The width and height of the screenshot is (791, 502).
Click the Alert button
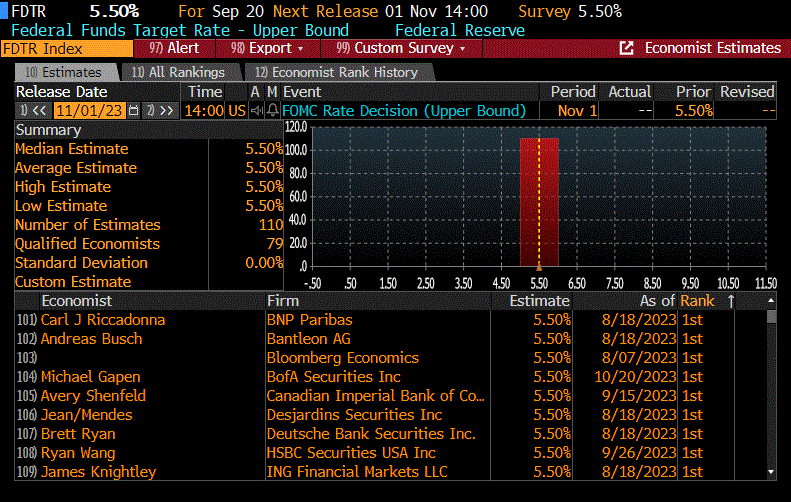(175, 48)
